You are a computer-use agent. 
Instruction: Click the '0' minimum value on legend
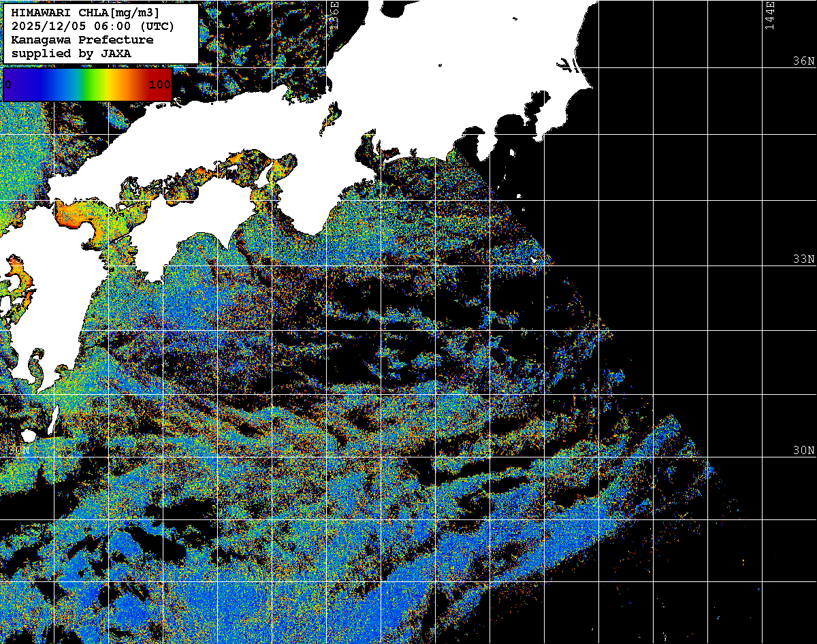8,85
